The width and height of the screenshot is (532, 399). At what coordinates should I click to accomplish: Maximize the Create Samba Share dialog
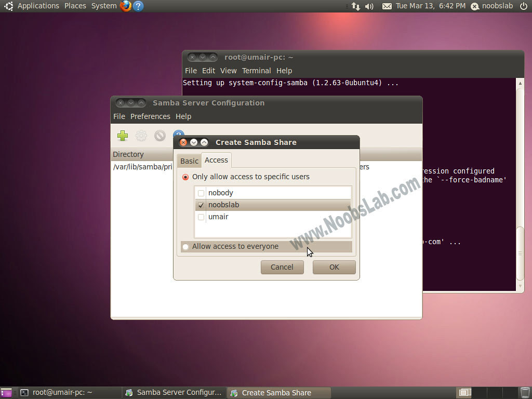tap(204, 142)
